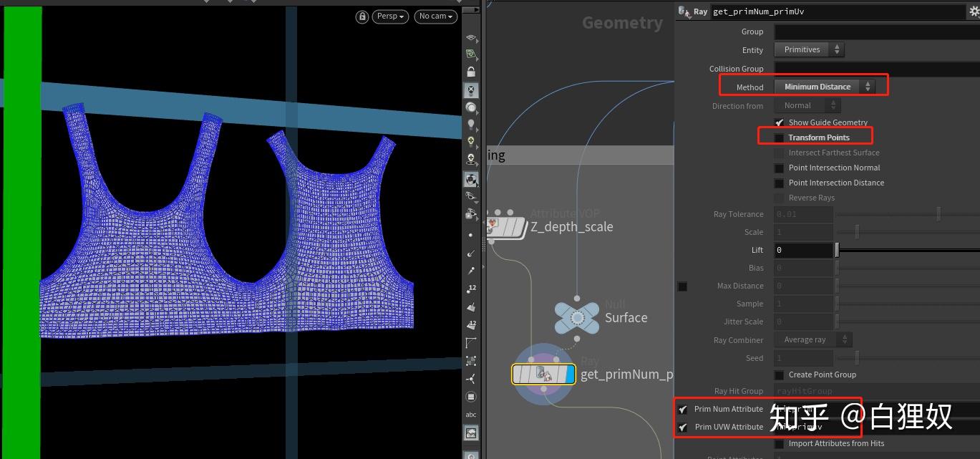The height and width of the screenshot is (459, 980).
Task: Click the Lift slider handle
Action: [837, 250]
